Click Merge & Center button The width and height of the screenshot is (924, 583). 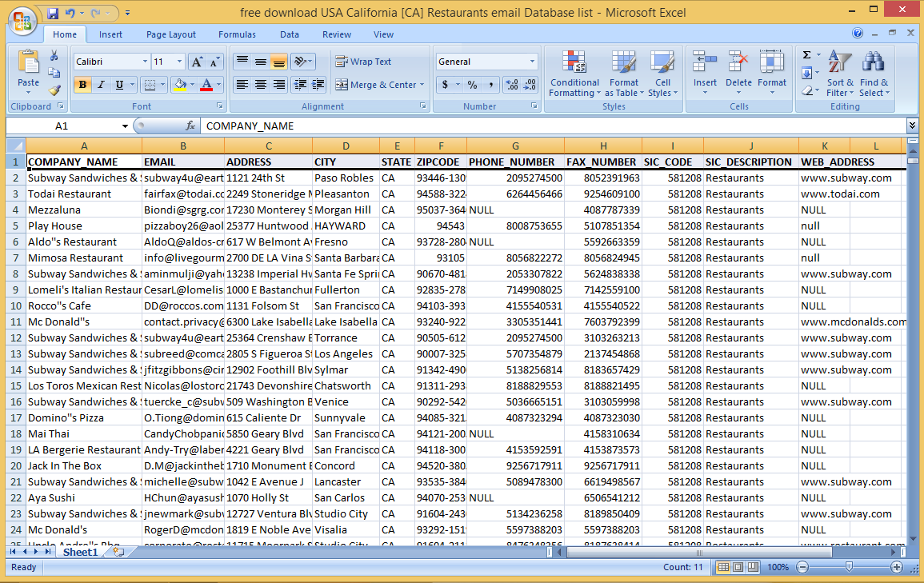(x=376, y=85)
